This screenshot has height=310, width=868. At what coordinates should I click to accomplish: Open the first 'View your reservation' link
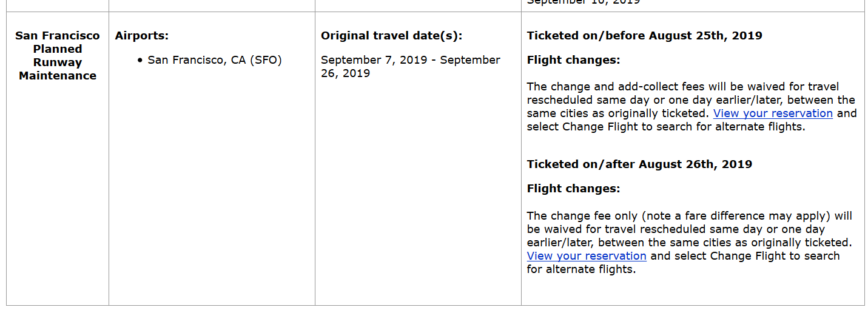773,113
